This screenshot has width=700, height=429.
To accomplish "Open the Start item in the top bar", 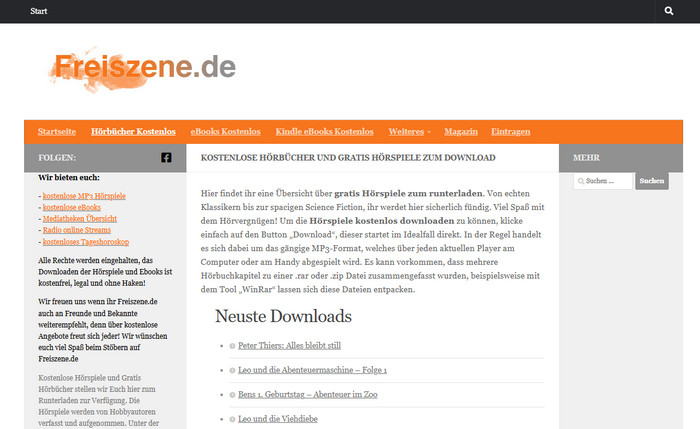I will pyautogui.click(x=38, y=11).
